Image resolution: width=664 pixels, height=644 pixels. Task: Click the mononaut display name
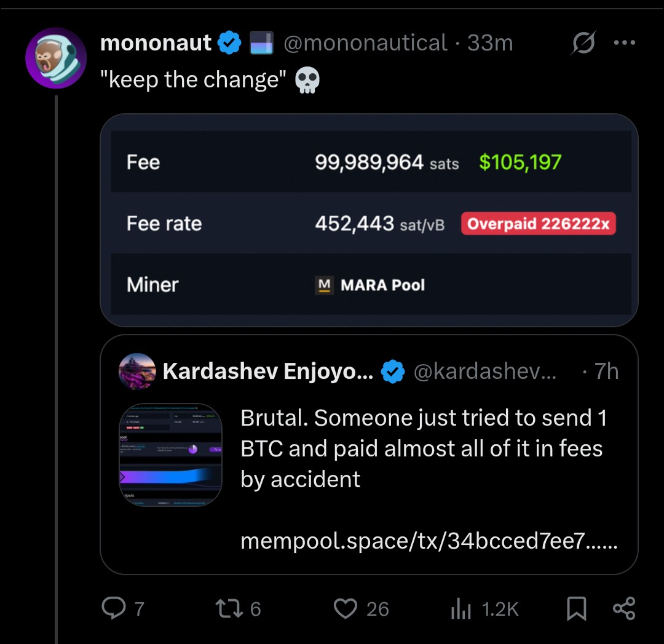pos(156,43)
